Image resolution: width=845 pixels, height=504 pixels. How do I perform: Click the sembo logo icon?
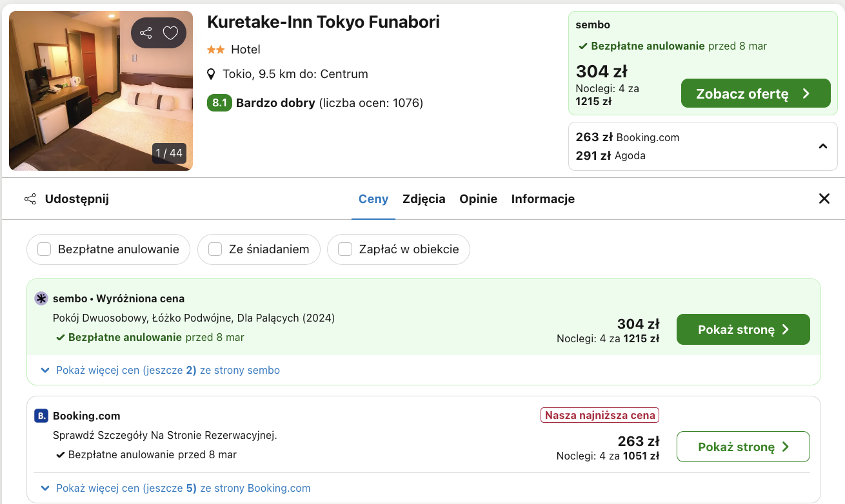(41, 298)
